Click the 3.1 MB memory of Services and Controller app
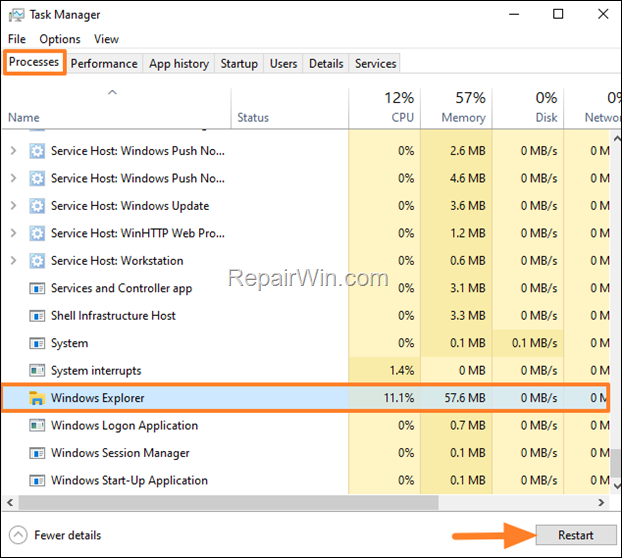622x558 pixels. [468, 288]
